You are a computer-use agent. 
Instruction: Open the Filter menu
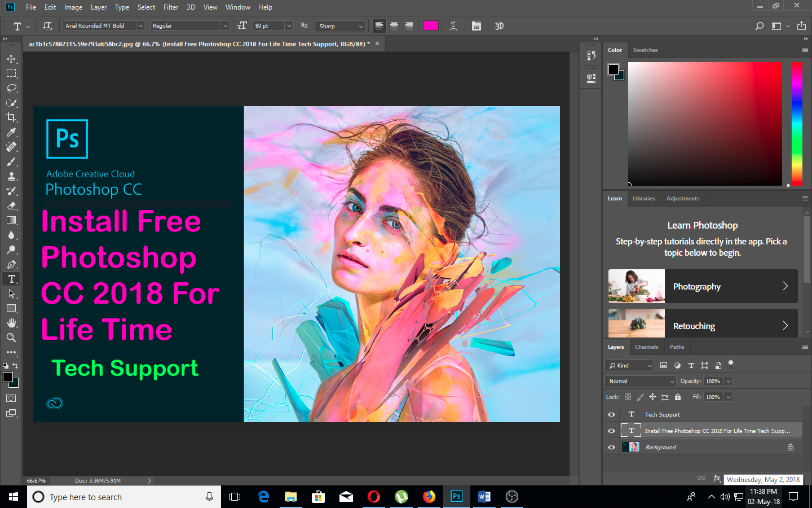171,7
